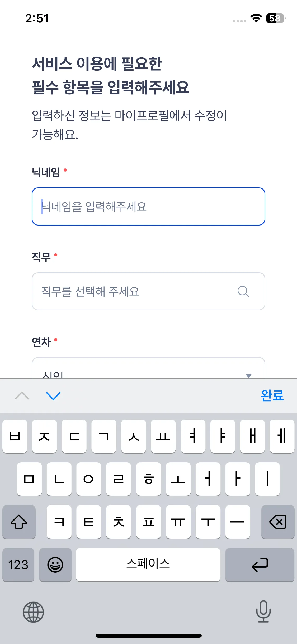Tap the search icon in 직무 field

point(243,291)
